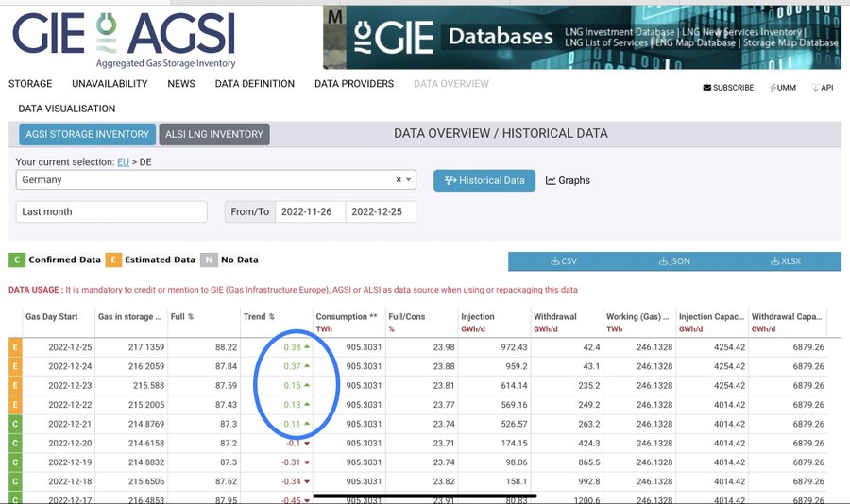Switch to AGSI STORAGE INVENTORY tab

point(87,134)
